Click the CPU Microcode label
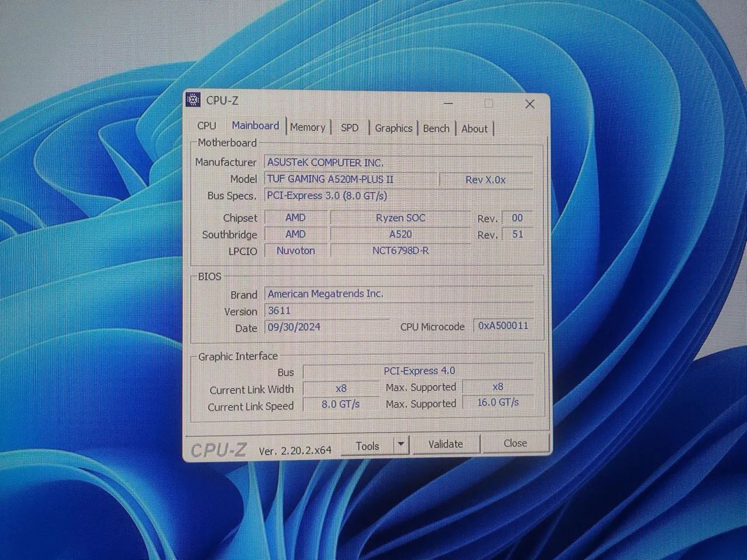This screenshot has height=560, width=747. (x=432, y=327)
